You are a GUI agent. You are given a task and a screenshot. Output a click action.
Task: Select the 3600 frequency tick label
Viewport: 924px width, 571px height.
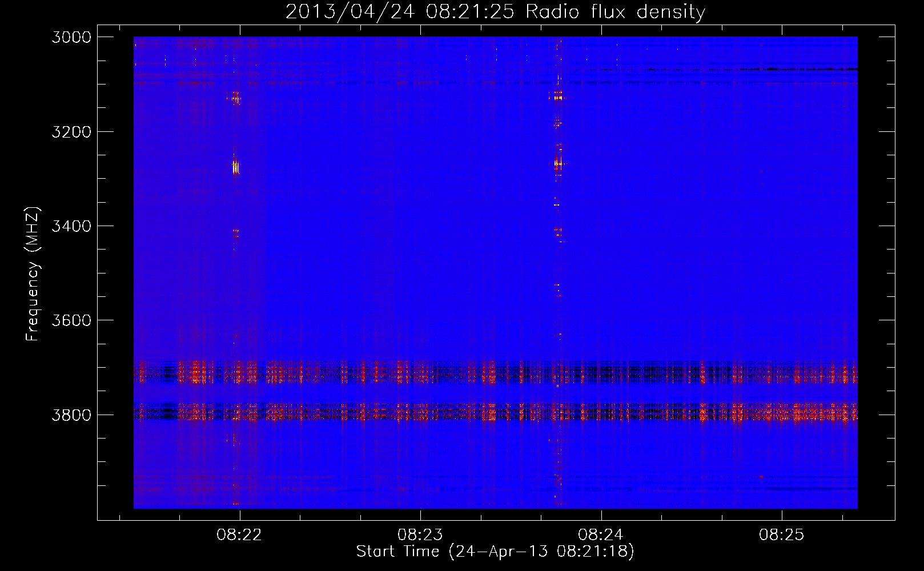71,320
